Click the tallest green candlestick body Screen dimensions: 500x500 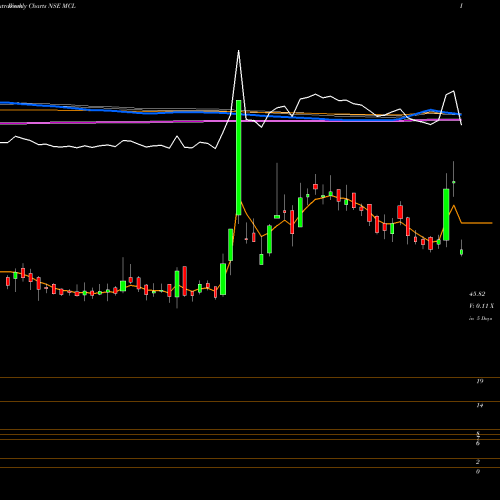[239, 157]
